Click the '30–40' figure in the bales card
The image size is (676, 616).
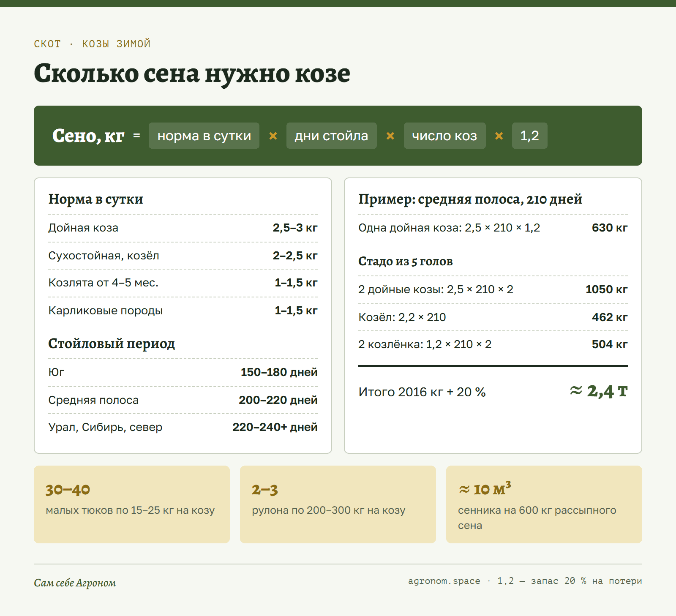(68, 490)
